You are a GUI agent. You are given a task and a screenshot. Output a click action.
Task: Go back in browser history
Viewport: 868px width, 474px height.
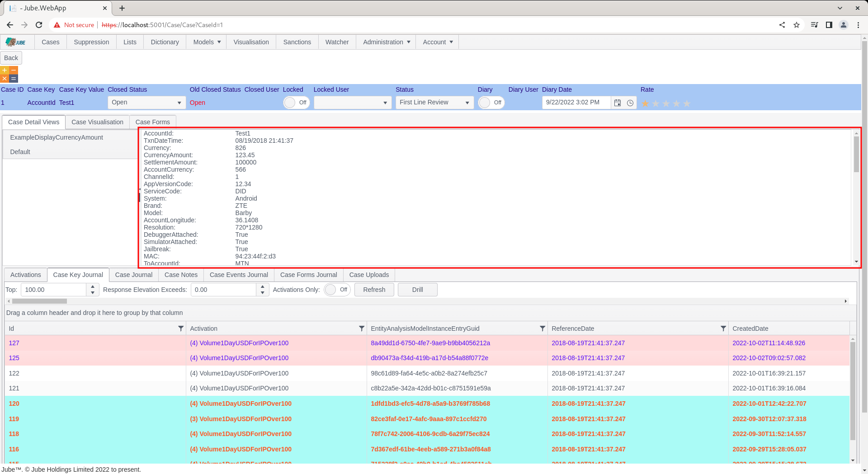(10, 25)
